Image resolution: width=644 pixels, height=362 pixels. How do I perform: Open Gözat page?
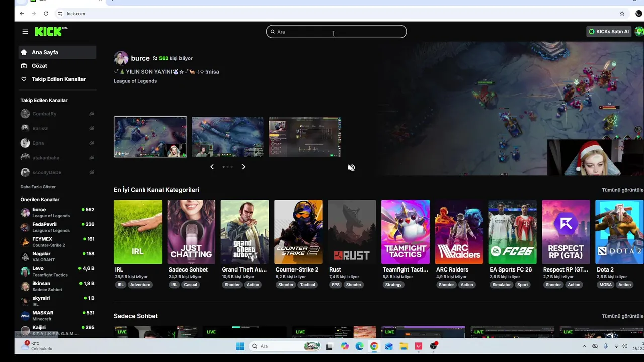[x=57, y=66]
